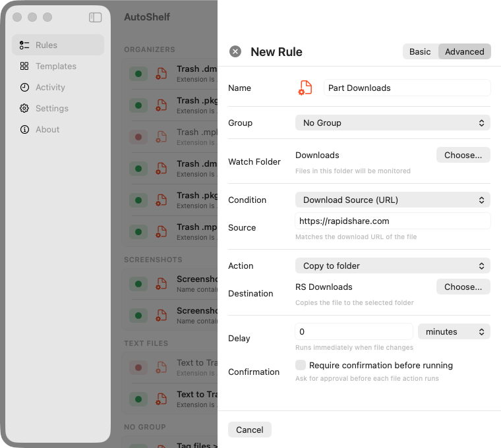Viewport: 501px width, 448px height.
Task: Toggle the last enabled Trash .mp rule
Action: point(138,232)
